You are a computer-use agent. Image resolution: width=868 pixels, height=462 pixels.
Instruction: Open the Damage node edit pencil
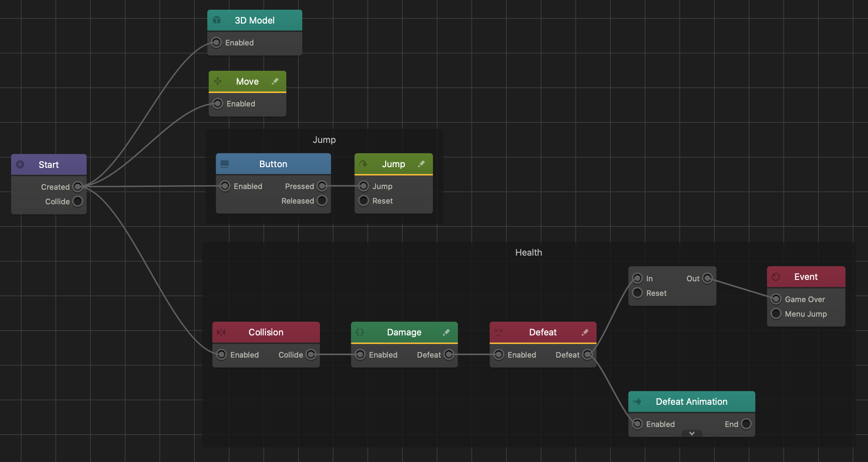point(446,332)
